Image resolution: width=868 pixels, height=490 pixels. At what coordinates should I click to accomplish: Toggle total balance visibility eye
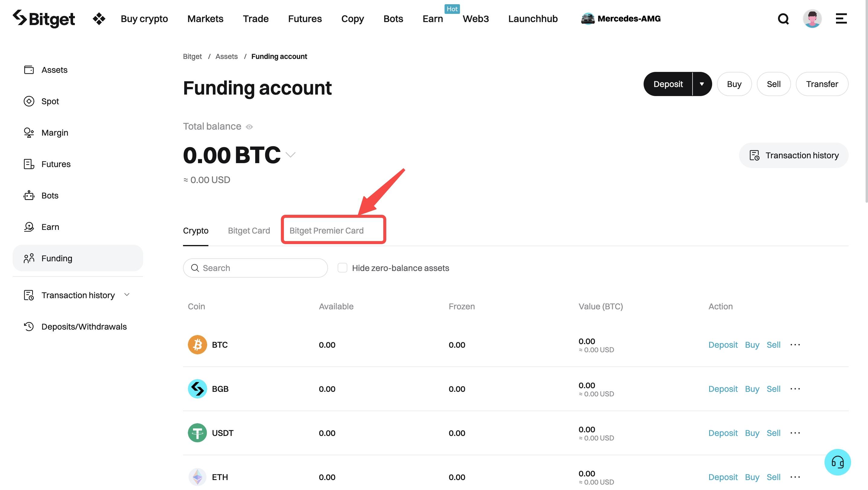[x=249, y=127]
